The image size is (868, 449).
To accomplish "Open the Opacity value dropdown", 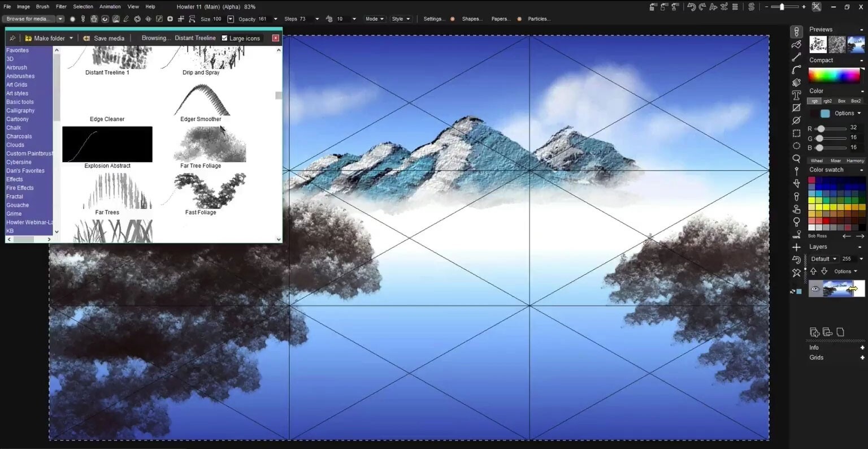I will coord(276,19).
